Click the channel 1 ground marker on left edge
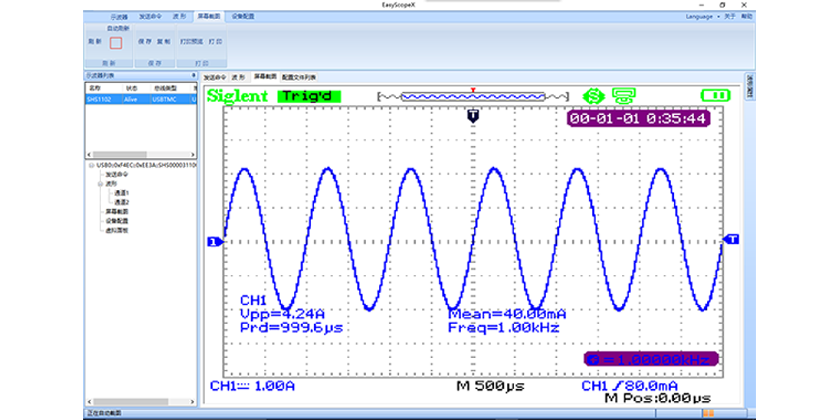840x420 pixels. pos(212,241)
